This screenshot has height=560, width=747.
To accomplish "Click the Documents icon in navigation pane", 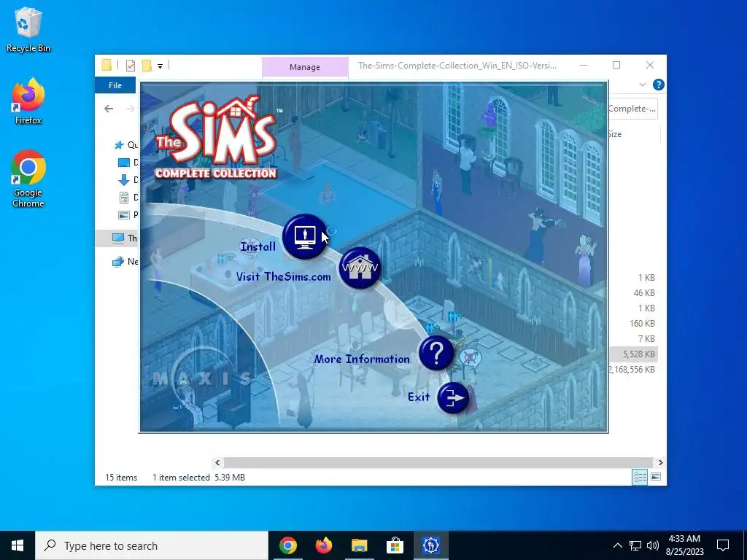I will click(124, 197).
